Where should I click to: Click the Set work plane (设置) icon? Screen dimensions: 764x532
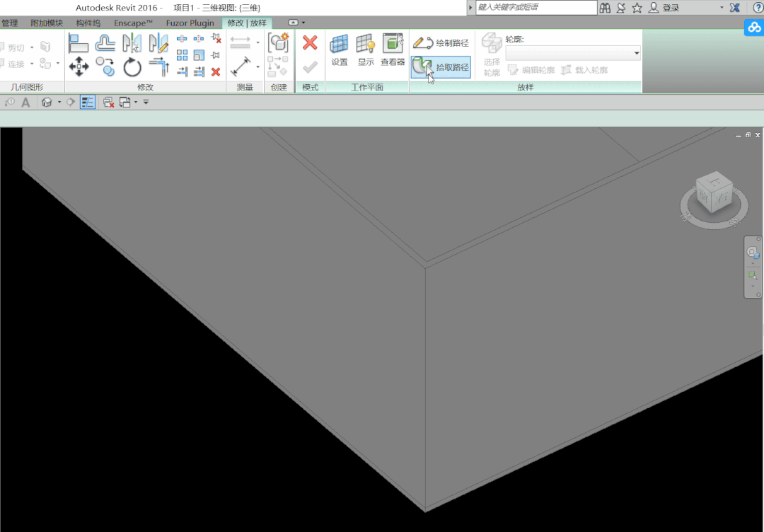point(340,50)
